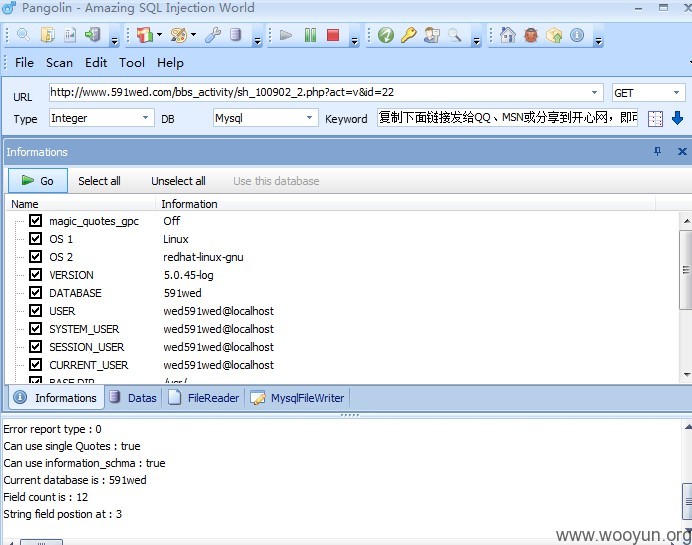
Task: Click the magnifier scan icon in toolbar
Action: (23, 35)
